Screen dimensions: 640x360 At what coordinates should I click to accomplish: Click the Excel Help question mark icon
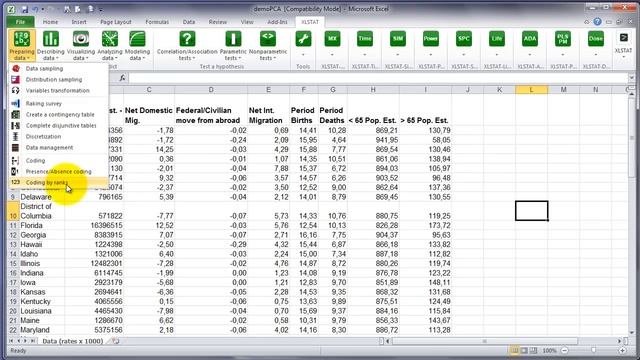point(597,22)
